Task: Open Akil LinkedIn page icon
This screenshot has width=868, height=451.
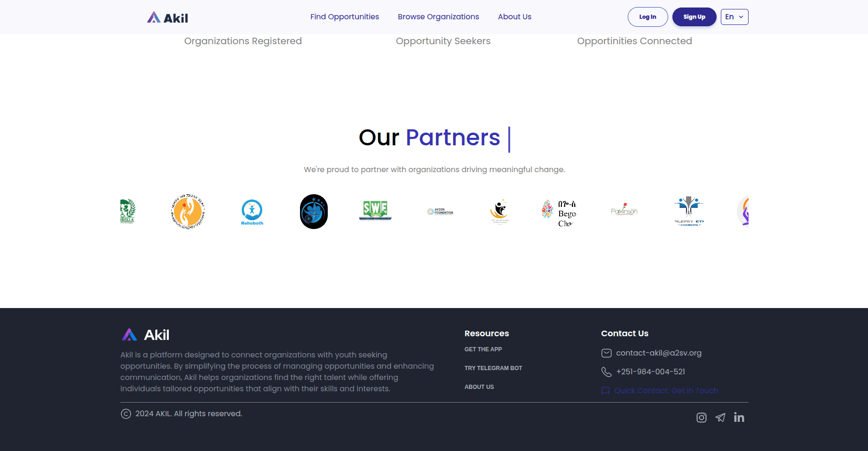Action: tap(739, 418)
